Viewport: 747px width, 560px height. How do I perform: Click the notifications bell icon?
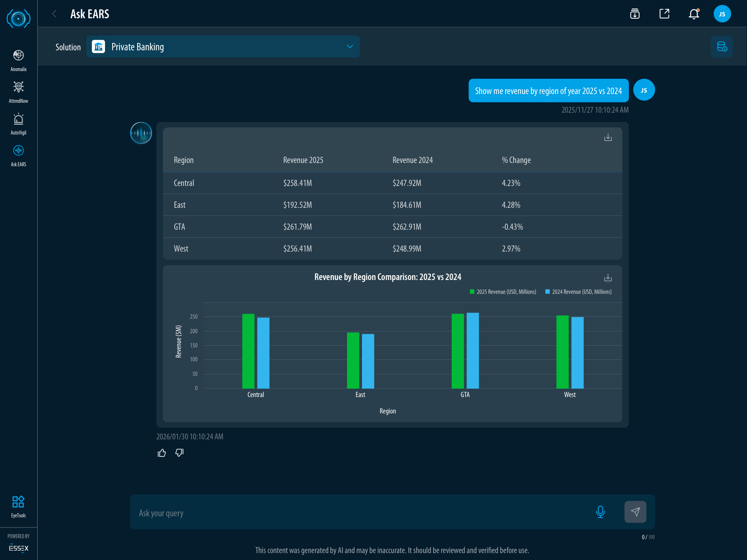coord(693,14)
